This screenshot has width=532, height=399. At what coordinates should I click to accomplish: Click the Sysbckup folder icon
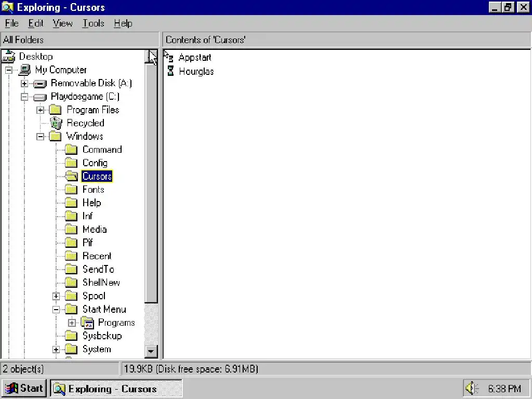[71, 336]
